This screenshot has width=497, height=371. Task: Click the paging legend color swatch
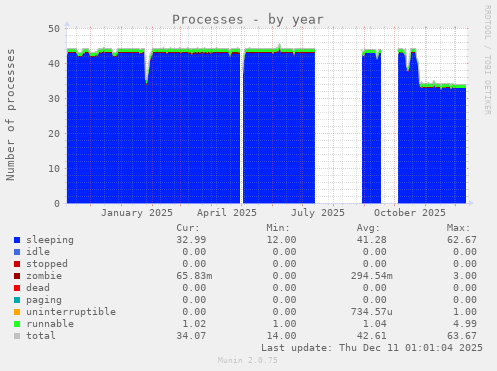coord(17,300)
